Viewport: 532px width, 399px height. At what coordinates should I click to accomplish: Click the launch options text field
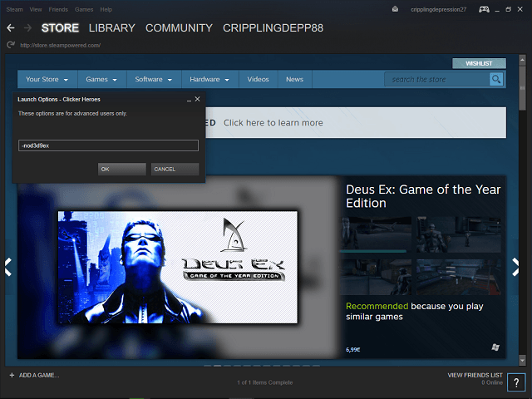(x=108, y=145)
